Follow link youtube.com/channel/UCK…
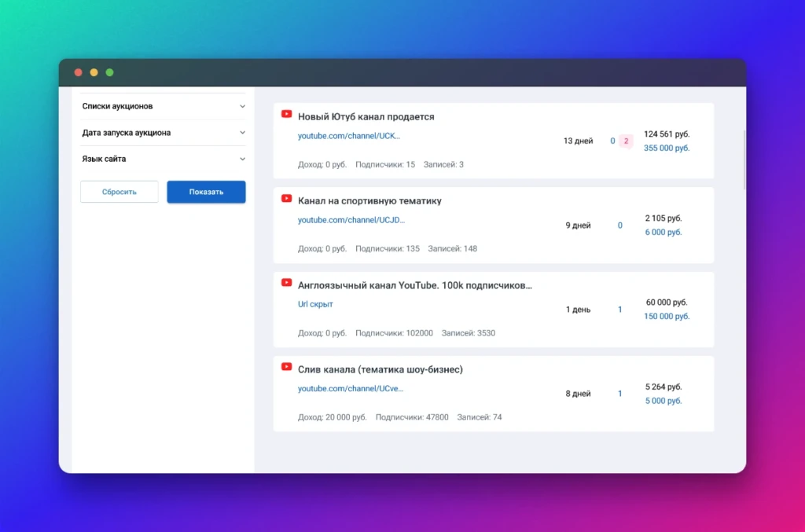The height and width of the screenshot is (532, 805). 348,135
